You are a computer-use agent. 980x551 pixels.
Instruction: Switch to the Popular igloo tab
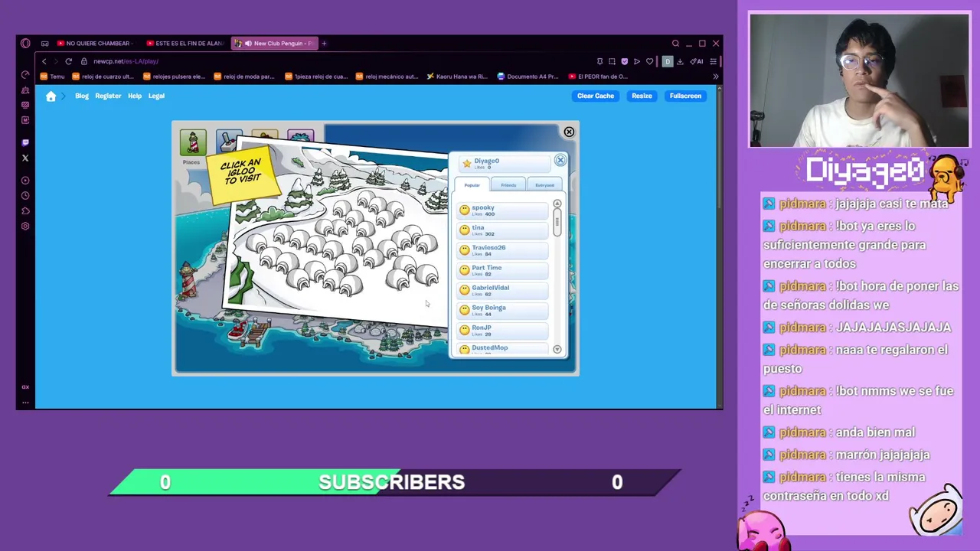point(472,185)
